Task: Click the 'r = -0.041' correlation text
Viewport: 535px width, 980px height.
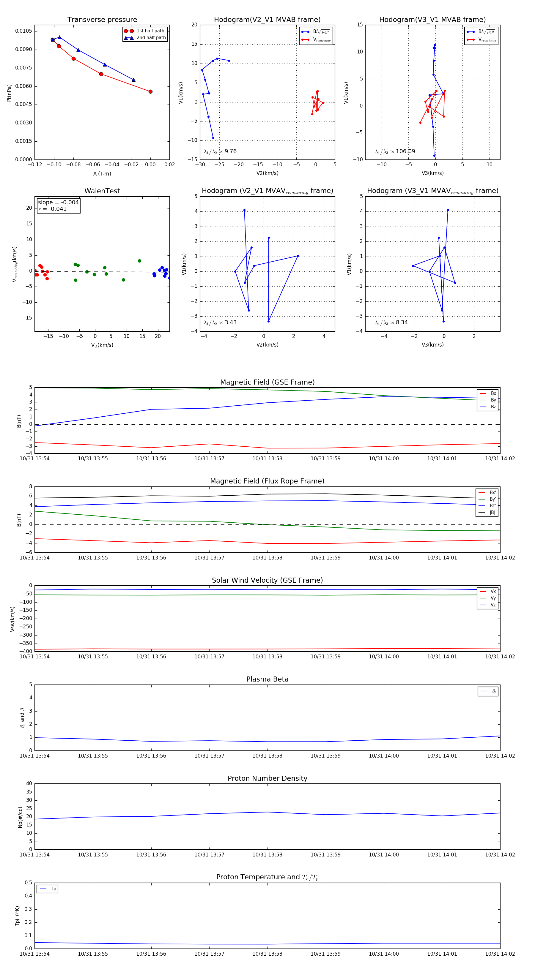Action: (x=53, y=209)
